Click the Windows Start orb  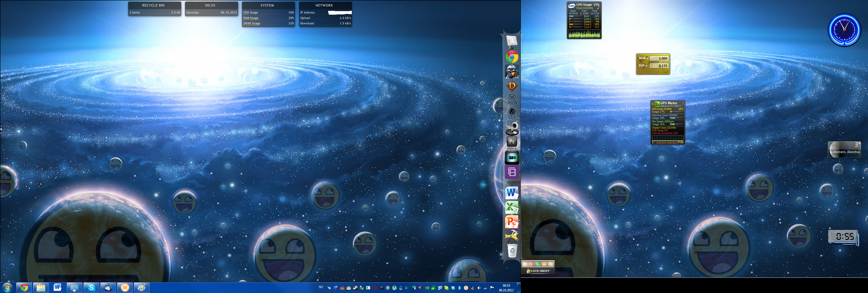pos(7,288)
